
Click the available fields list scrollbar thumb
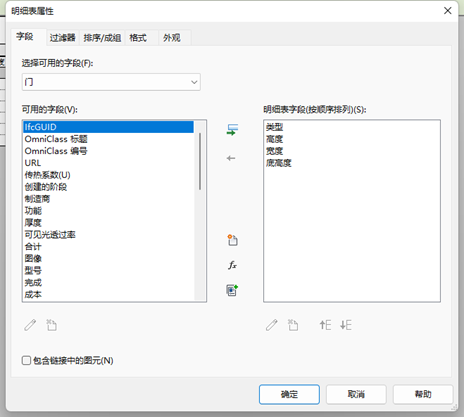(x=200, y=161)
